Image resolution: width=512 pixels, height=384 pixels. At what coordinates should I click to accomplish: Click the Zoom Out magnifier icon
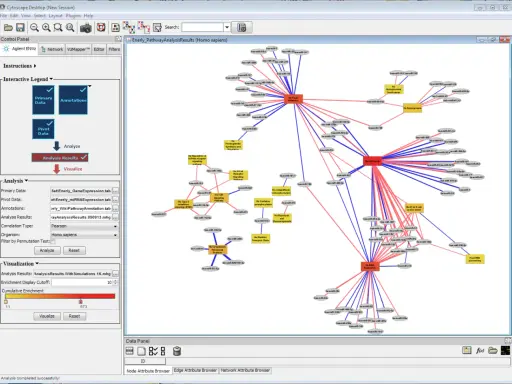tap(34, 28)
